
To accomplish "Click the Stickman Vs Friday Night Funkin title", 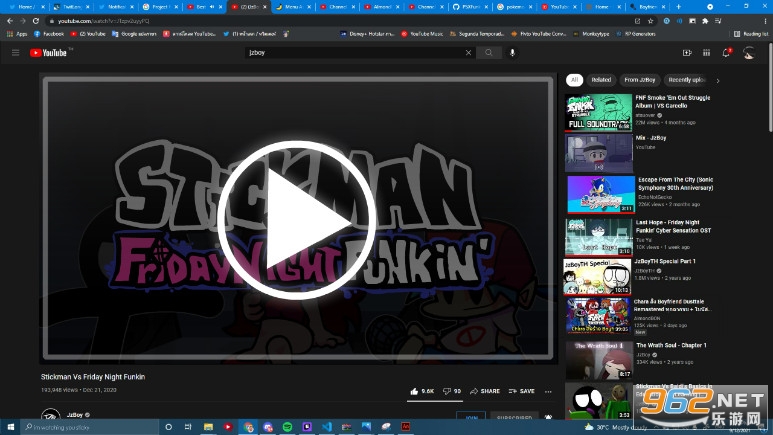I will tap(93, 377).
